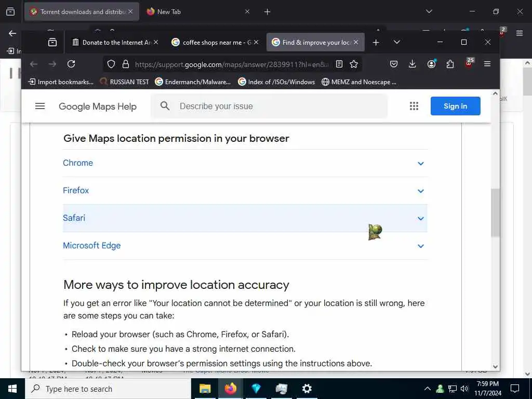Click the blue Sign in button
The height and width of the screenshot is (399, 532).
pyautogui.click(x=455, y=106)
